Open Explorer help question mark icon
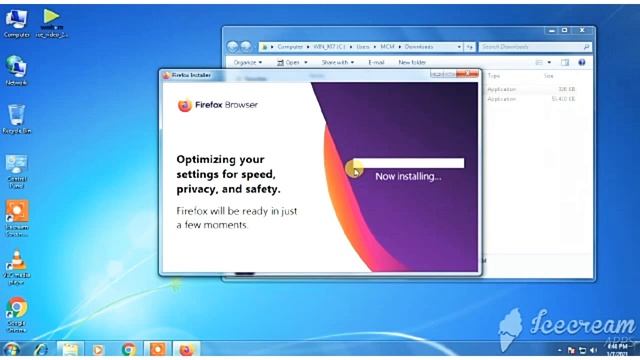640x360 pixels. point(582,62)
